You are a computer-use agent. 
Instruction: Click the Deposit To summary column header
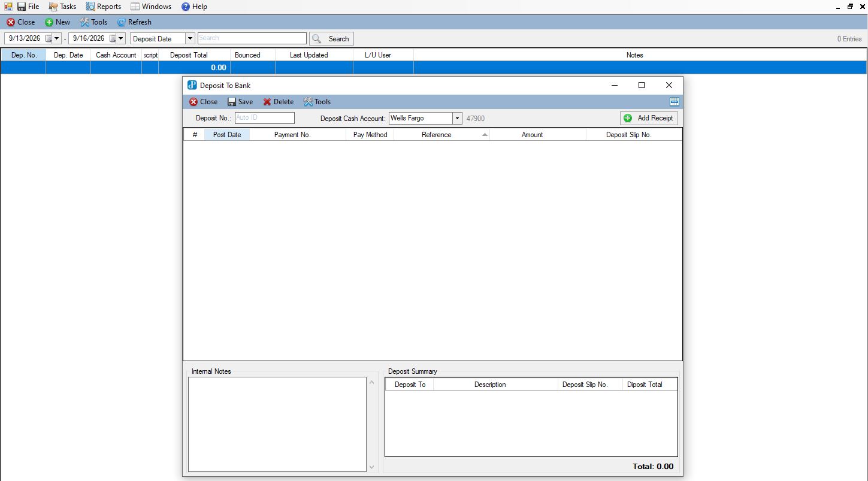pos(410,385)
